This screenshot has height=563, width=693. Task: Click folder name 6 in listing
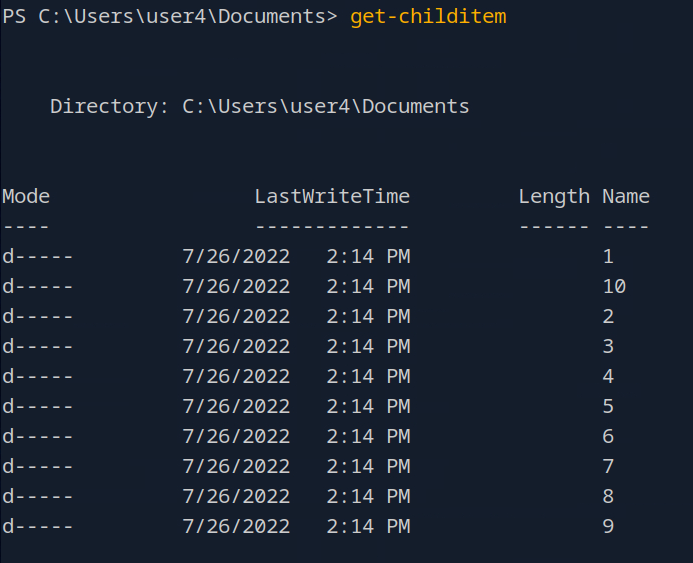click(x=608, y=437)
